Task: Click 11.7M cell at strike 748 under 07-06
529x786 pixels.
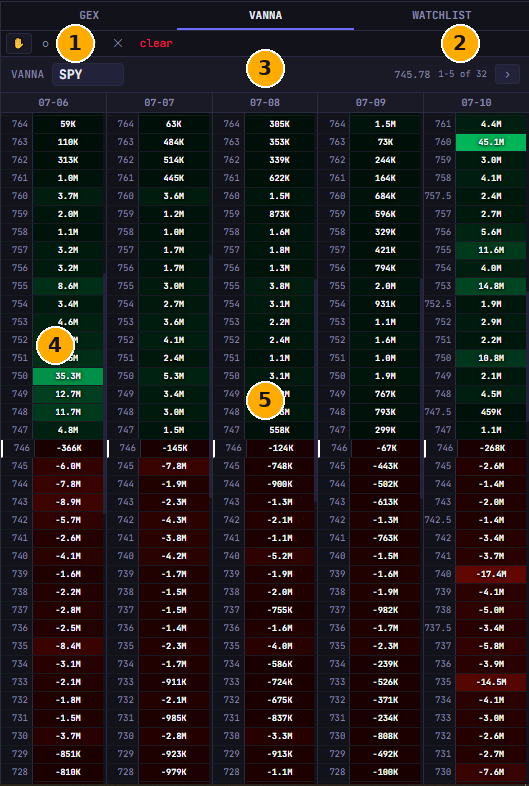Action: tap(68, 413)
